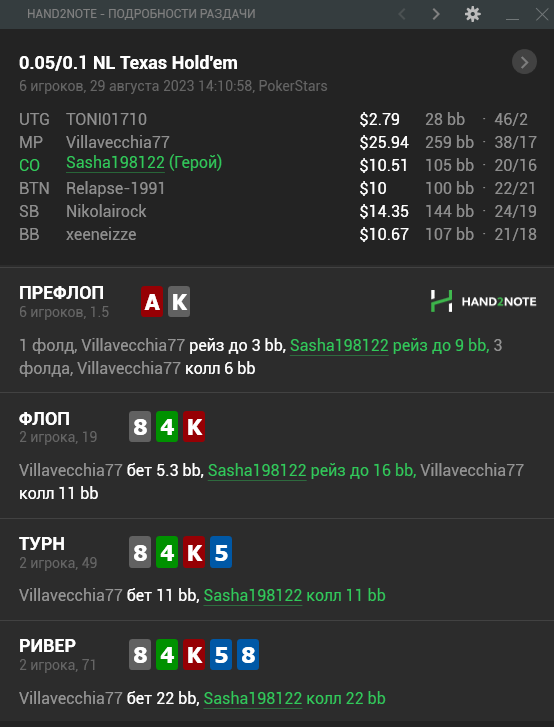Click the gray King hole card

point(179,302)
